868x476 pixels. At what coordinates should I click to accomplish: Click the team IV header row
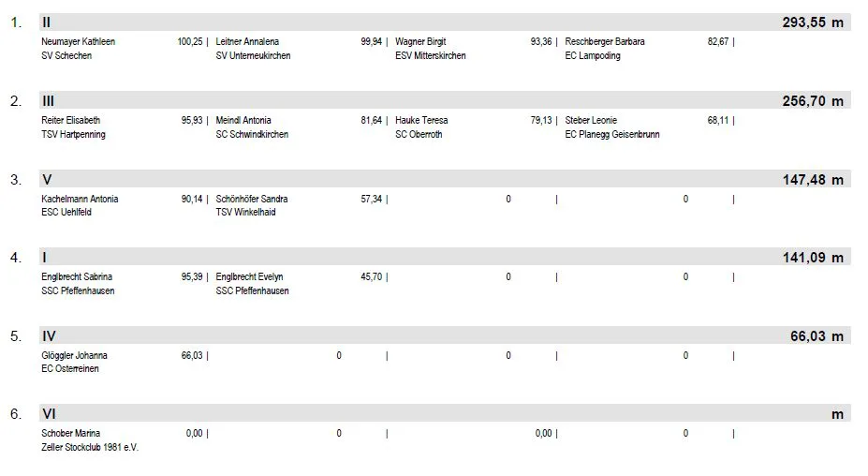[445, 335]
